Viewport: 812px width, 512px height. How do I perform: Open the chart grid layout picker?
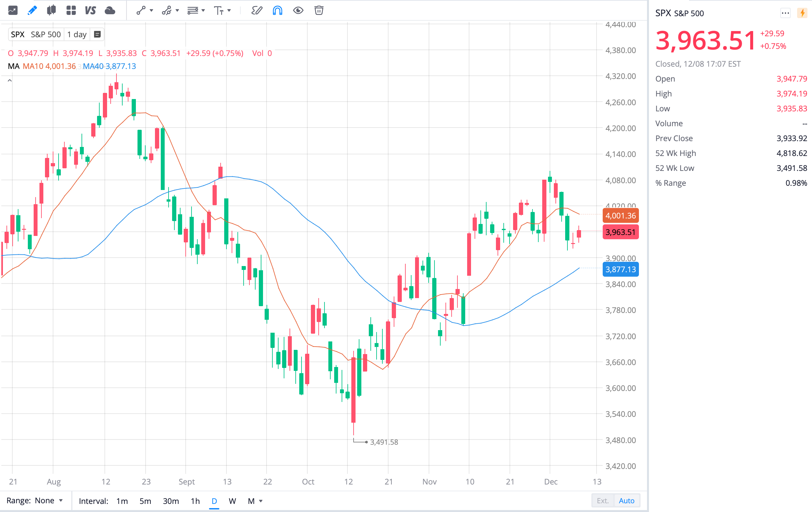pos(71,10)
